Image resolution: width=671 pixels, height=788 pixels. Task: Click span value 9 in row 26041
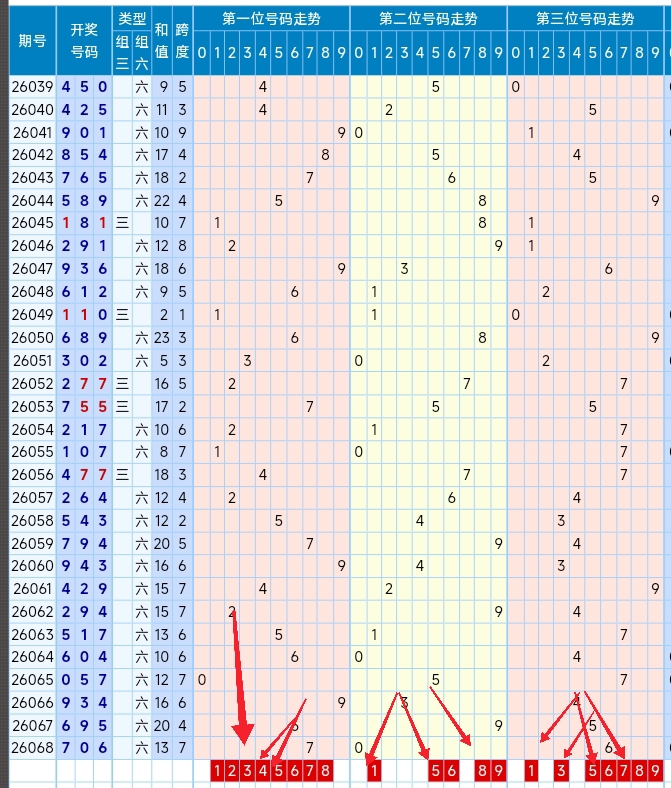point(182,133)
